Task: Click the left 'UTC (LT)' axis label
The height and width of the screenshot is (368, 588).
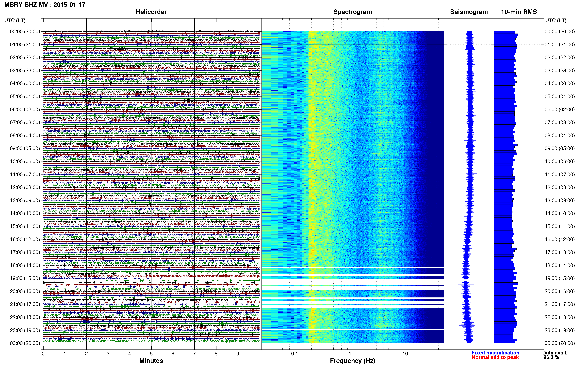Action: click(x=15, y=20)
